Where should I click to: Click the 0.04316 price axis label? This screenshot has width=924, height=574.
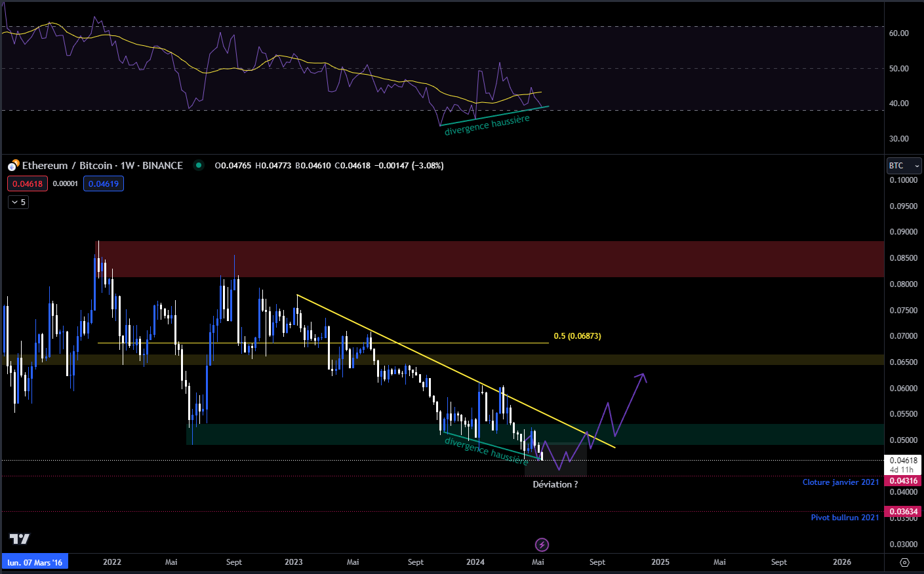pos(903,481)
